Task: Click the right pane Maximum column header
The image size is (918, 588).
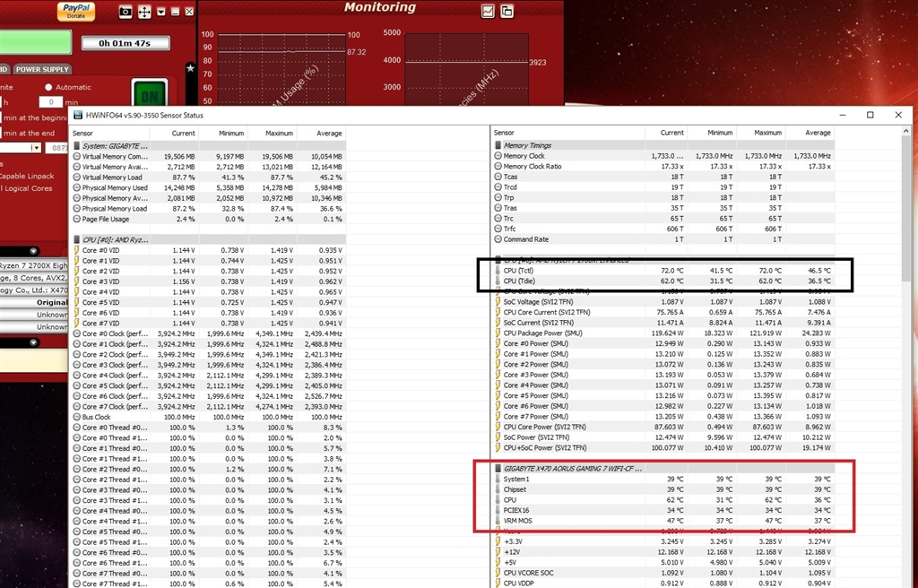Action: click(x=767, y=133)
